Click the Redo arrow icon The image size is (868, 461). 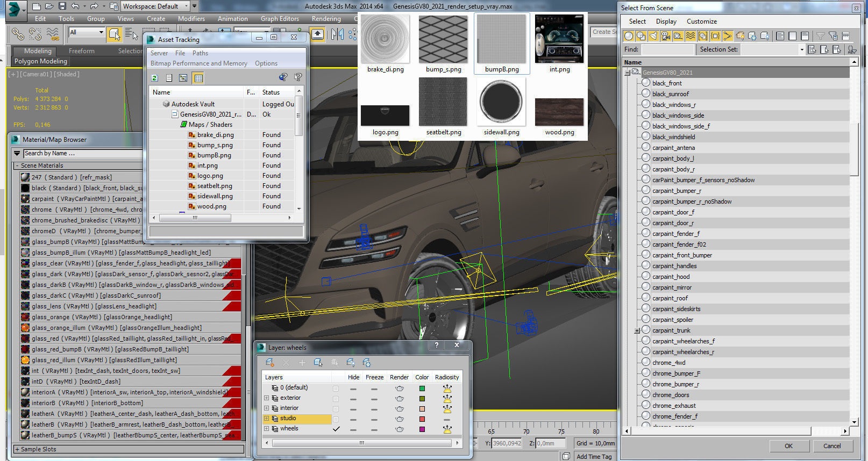pyautogui.click(x=94, y=6)
